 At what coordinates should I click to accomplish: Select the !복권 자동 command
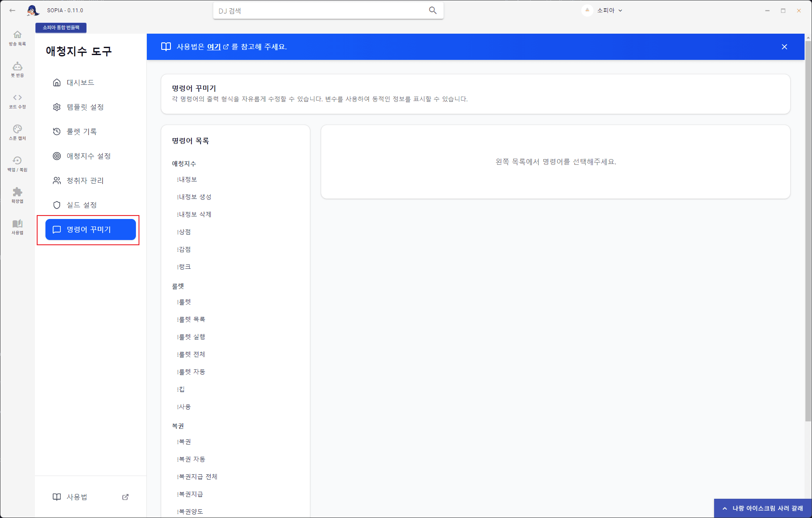click(191, 459)
